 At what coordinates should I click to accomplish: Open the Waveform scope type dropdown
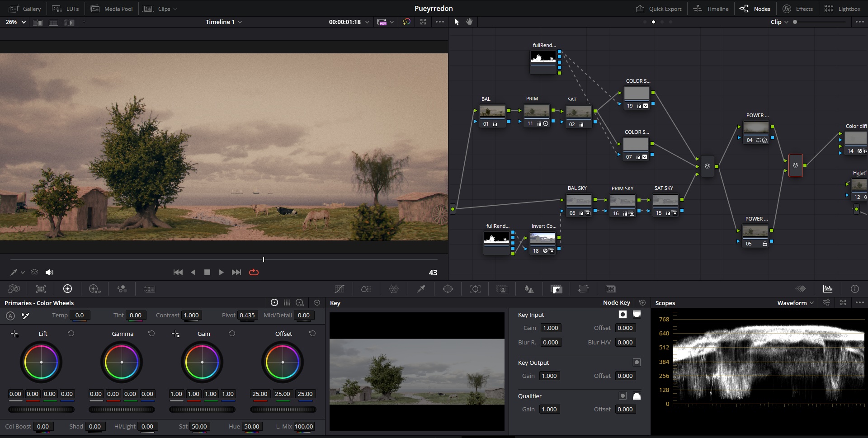point(795,303)
